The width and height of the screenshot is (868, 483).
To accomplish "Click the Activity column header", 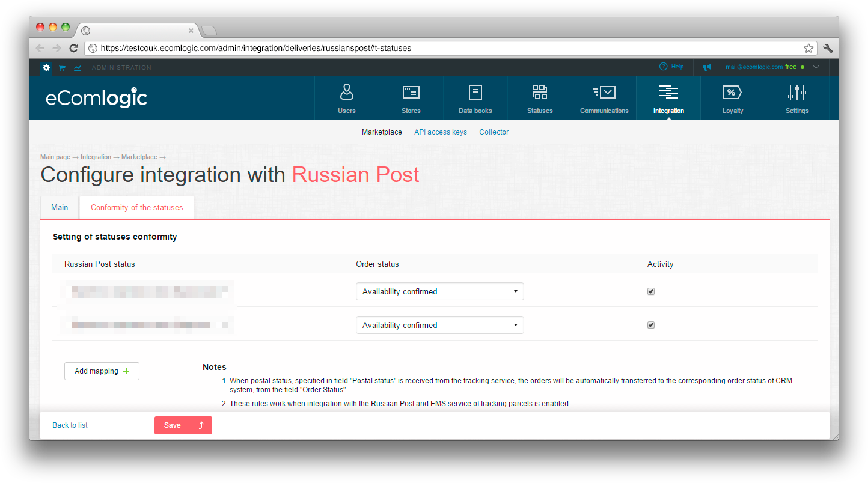I will [x=660, y=264].
